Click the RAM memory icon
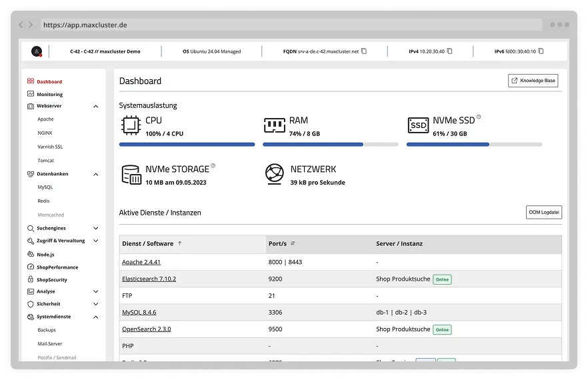Viewport: 588px width, 380px height. pyautogui.click(x=275, y=125)
